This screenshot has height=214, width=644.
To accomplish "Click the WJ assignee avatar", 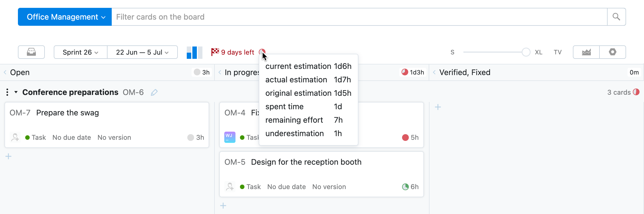I will [230, 137].
